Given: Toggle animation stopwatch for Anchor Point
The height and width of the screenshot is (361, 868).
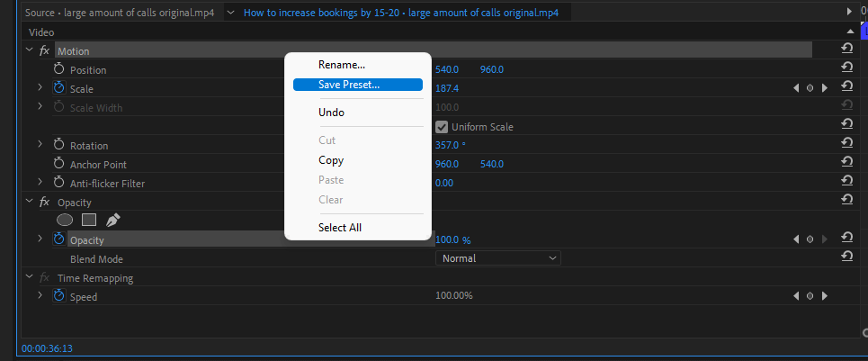Looking at the screenshot, I should [58, 164].
